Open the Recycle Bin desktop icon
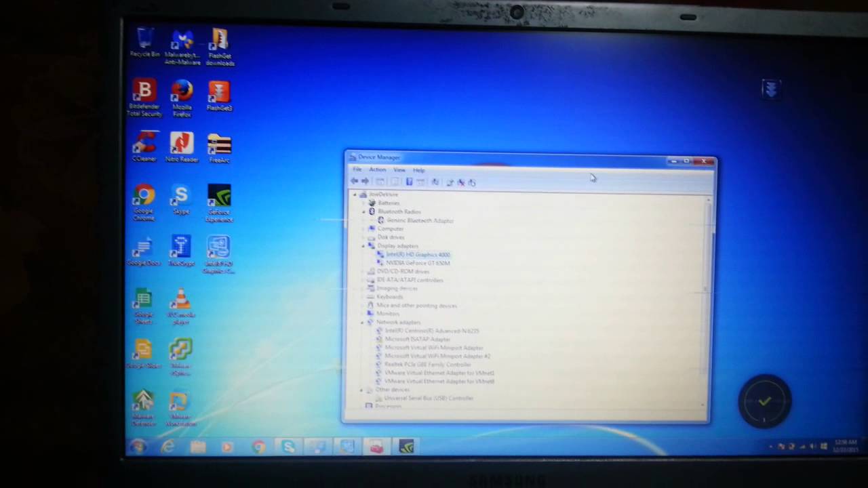 pyautogui.click(x=144, y=42)
